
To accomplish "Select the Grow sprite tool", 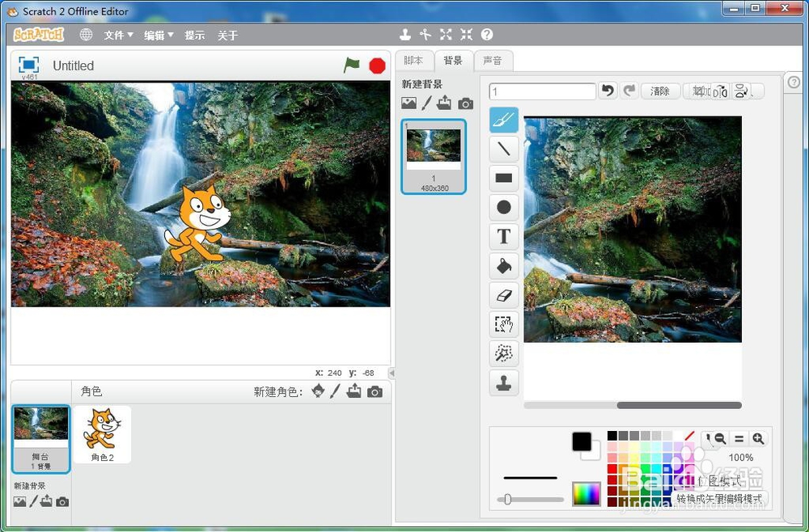I will [x=446, y=35].
